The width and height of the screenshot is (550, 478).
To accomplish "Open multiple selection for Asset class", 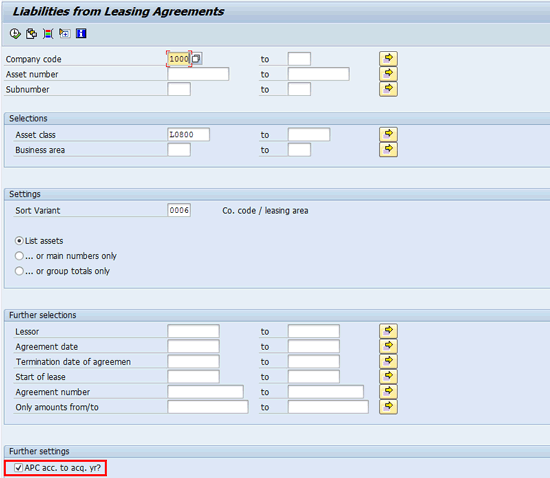I will (x=388, y=134).
